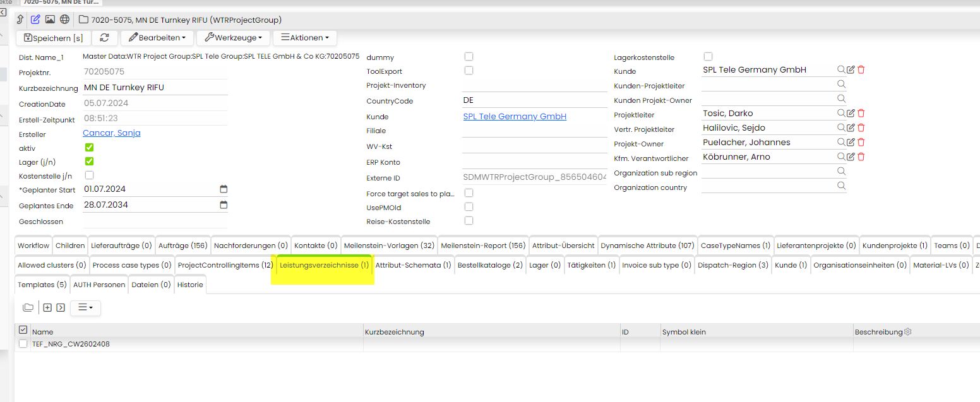Click the image icon in header bar

click(50, 20)
